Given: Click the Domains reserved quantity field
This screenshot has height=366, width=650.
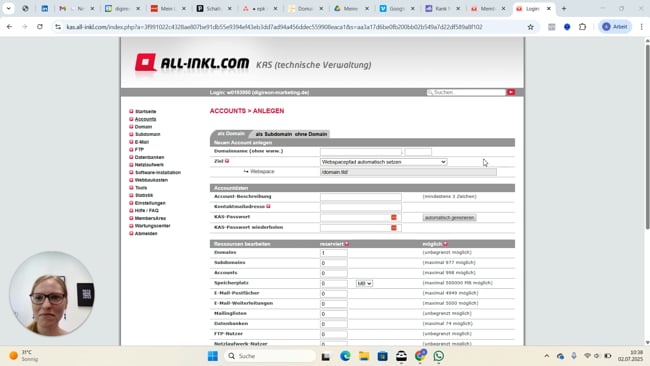Looking at the screenshot, I should 334,253.
